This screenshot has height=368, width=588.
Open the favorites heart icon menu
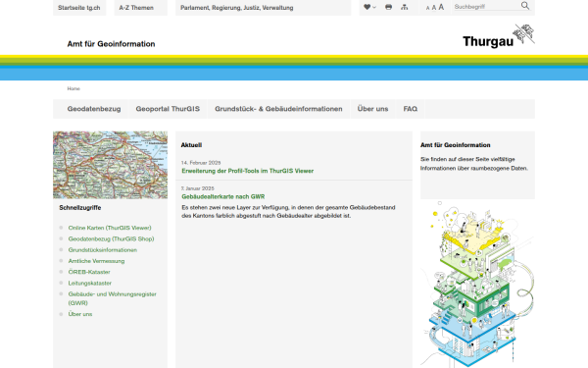pos(369,7)
